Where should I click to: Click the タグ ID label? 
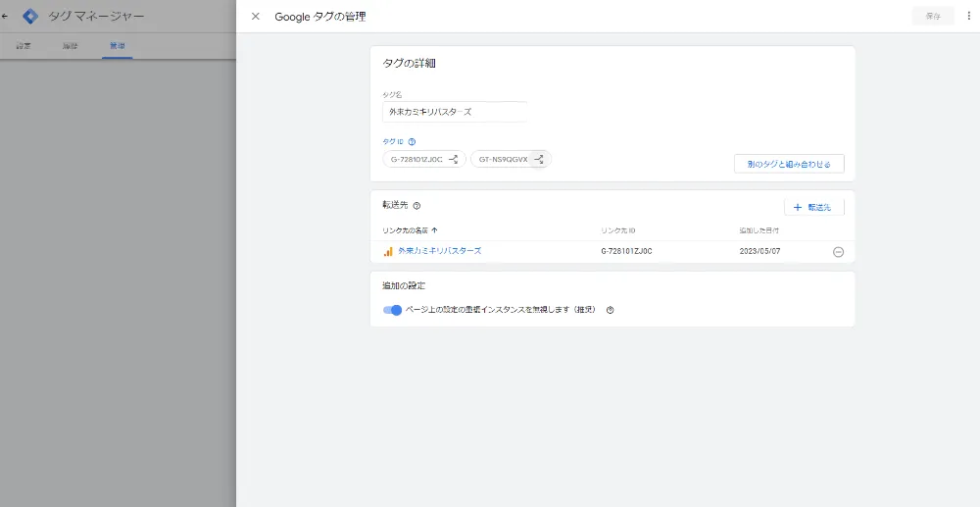point(393,142)
